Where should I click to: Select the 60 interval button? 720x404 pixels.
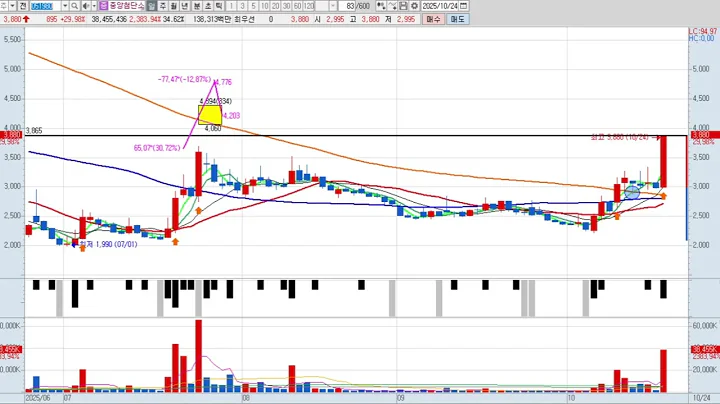click(x=298, y=6)
